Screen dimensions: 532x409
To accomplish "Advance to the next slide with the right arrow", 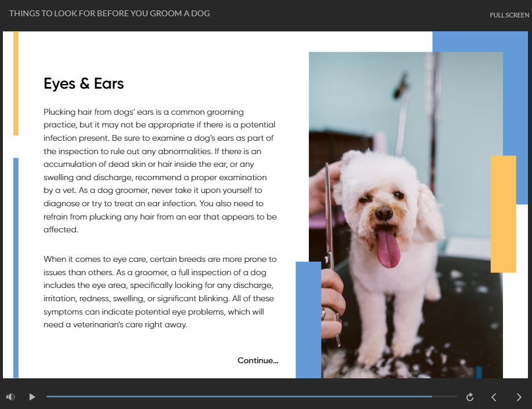I will tap(519, 397).
